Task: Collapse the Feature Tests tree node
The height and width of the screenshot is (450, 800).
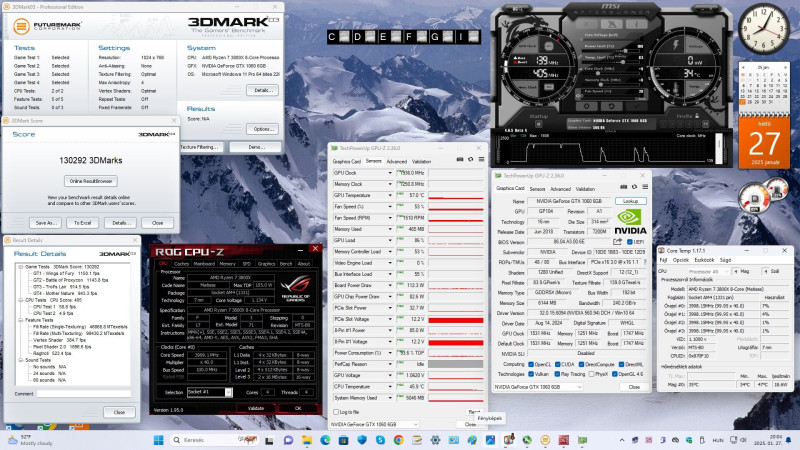Action: pyautogui.click(x=21, y=320)
